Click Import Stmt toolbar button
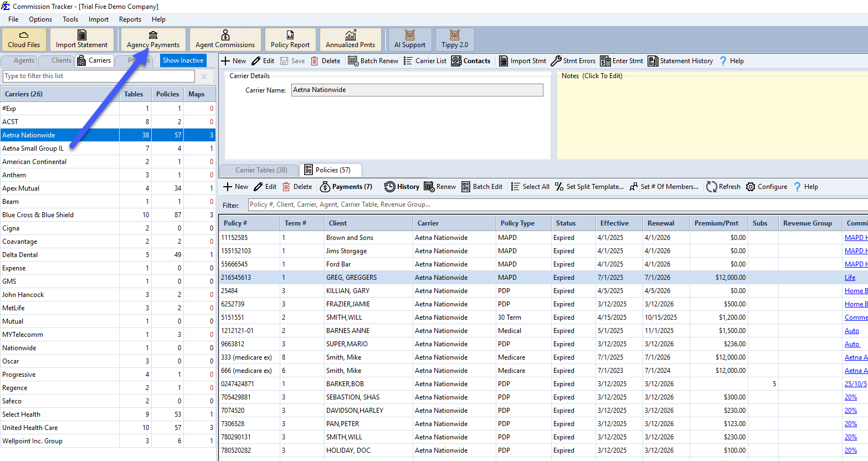 coord(522,61)
